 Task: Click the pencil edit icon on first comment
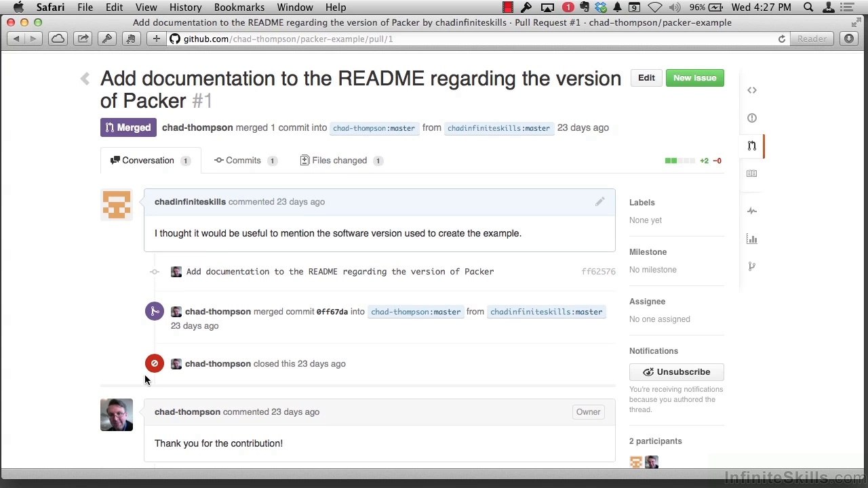pos(599,202)
